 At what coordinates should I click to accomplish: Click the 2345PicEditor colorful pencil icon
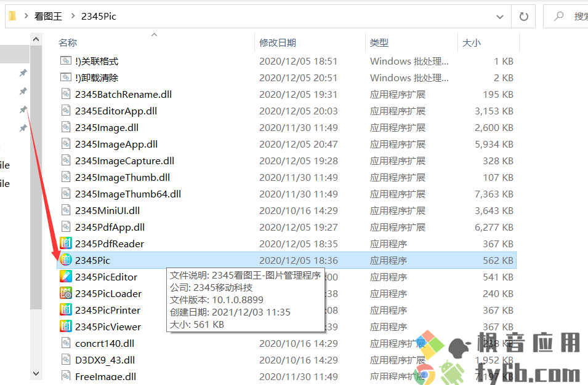point(66,276)
